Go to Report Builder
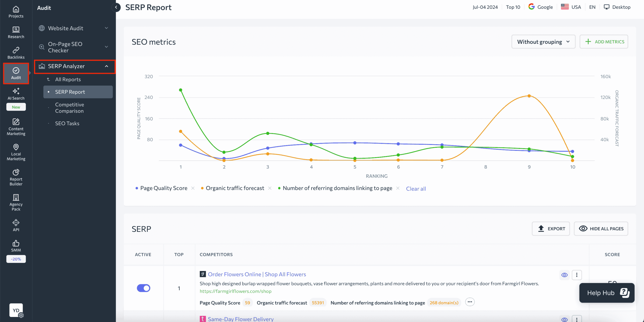The image size is (644, 322). pos(16,177)
